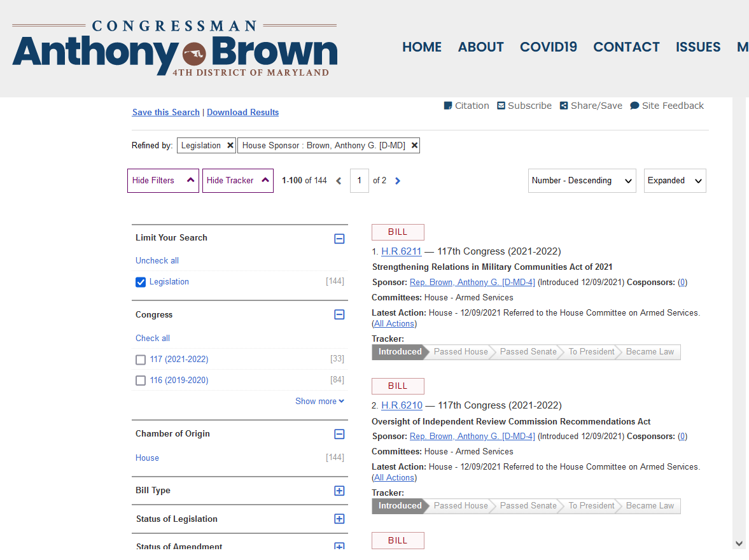Open bill H.R.6211
This screenshot has height=560, width=749.
pos(402,251)
